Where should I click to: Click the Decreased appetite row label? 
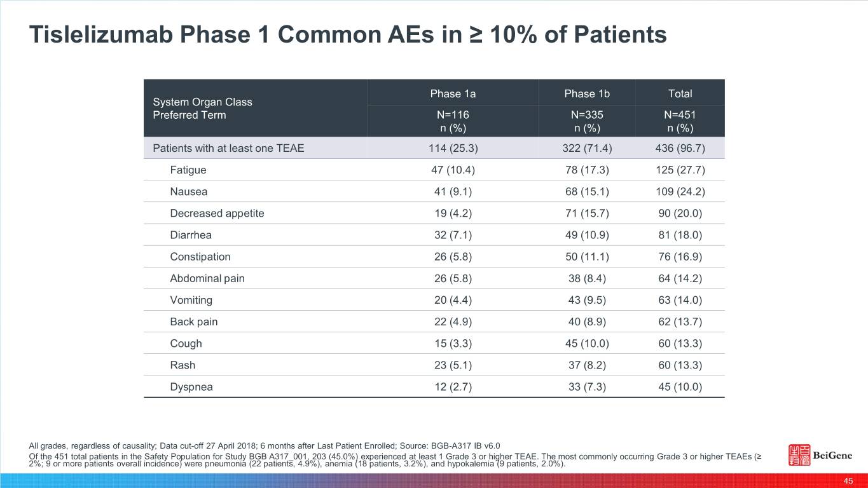216,213
